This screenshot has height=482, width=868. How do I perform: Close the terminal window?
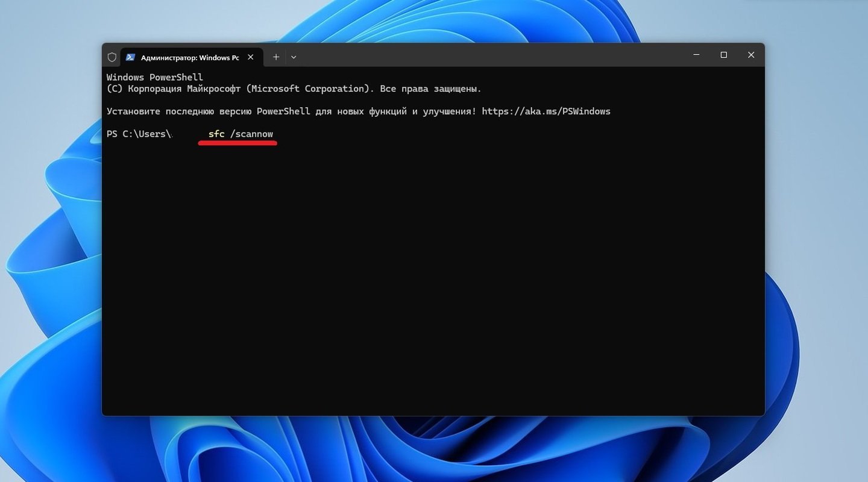tap(751, 55)
